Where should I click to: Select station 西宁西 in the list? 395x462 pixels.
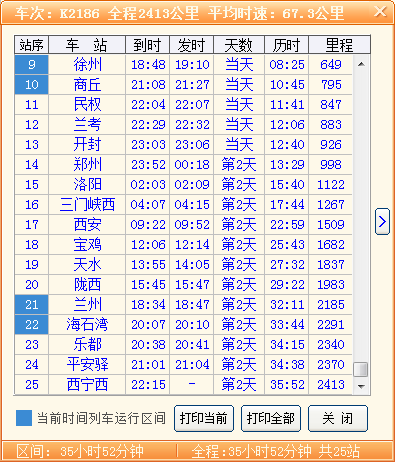click(x=87, y=385)
